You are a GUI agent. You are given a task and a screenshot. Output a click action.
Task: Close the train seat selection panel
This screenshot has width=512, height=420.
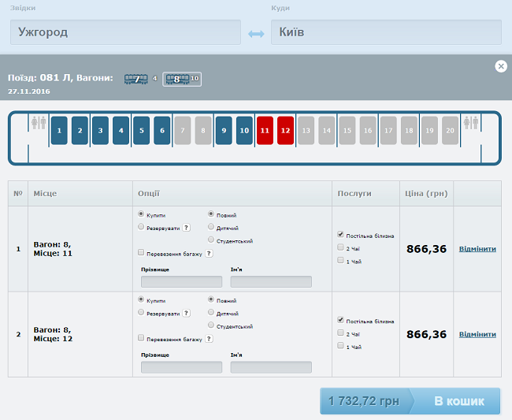pos(501,66)
